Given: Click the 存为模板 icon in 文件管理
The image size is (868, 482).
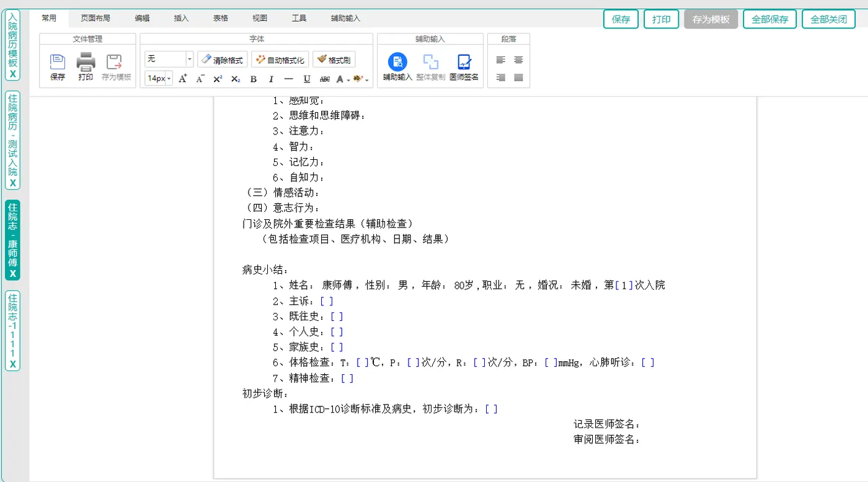Looking at the screenshot, I should (114, 62).
